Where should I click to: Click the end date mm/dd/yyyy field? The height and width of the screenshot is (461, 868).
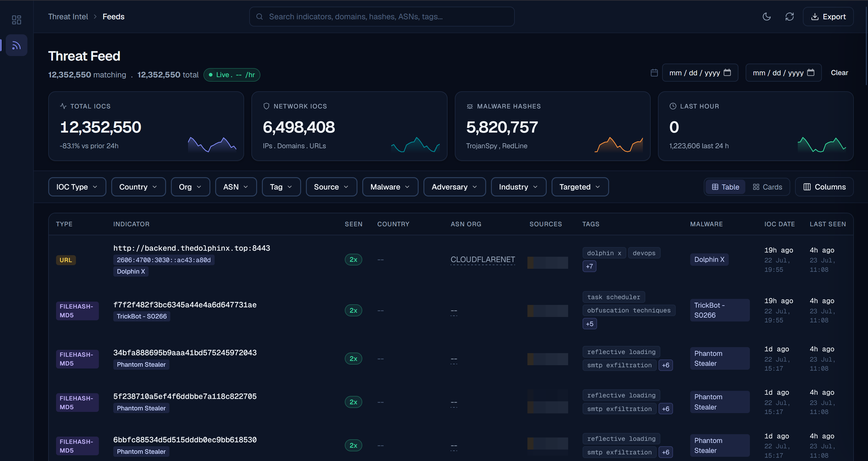click(x=783, y=73)
